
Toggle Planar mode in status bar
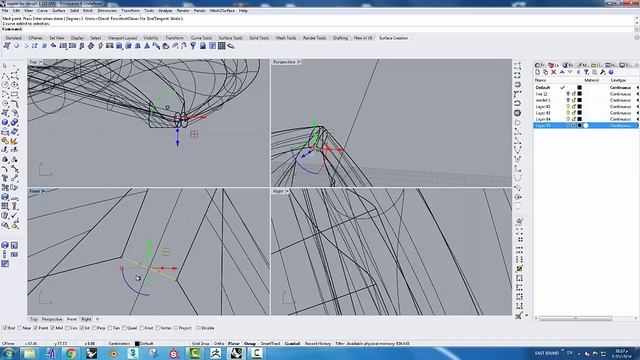point(234,344)
